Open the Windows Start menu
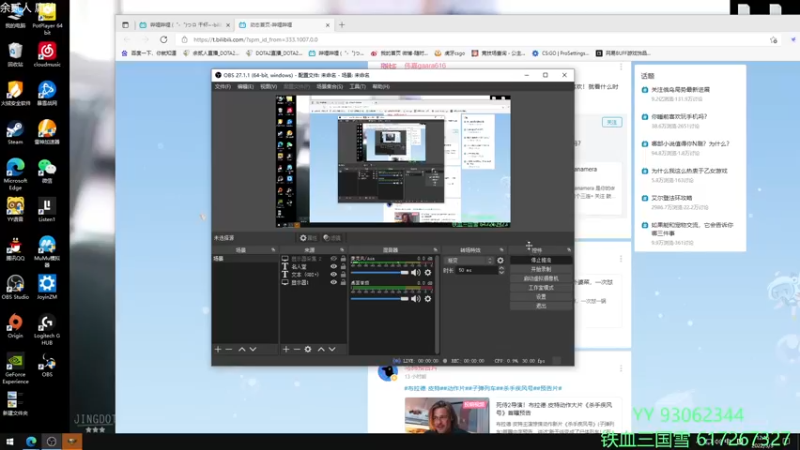The image size is (800, 450). coord(10,442)
